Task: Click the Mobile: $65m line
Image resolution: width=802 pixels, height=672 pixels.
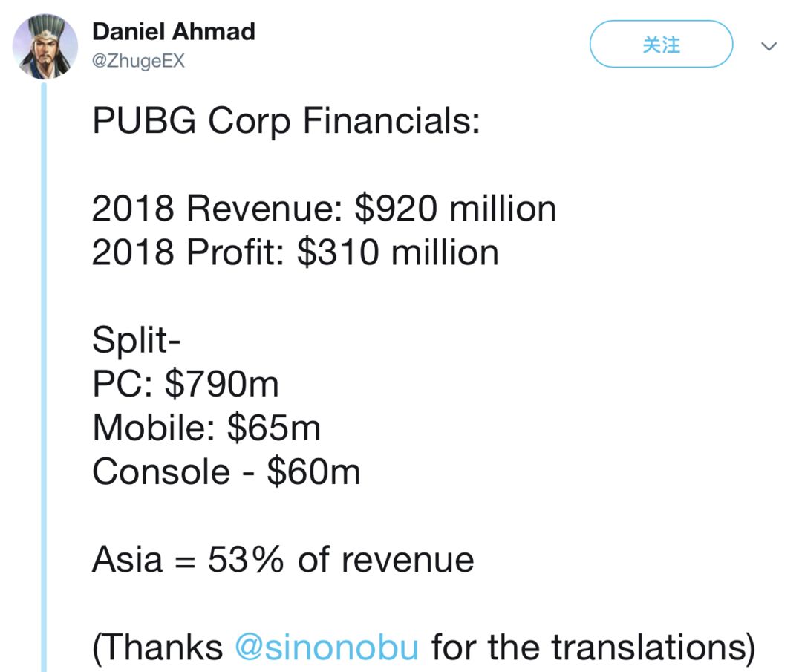Action: [206, 428]
